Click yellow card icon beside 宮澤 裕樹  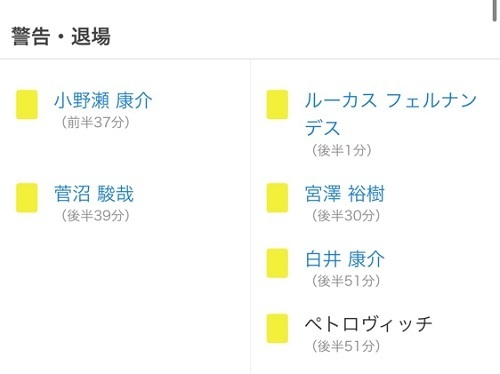coord(277,198)
